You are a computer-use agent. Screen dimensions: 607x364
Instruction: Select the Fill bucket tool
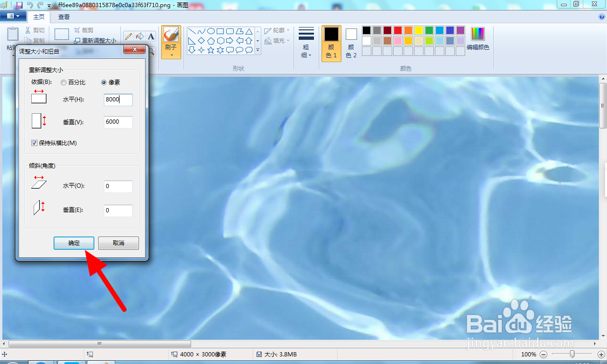(140, 36)
